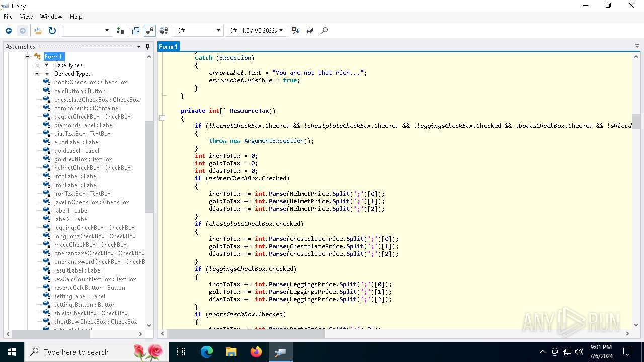Toggle Show all types and members
Image resolution: width=644 pixels, height=362 pixels.
click(164, 31)
